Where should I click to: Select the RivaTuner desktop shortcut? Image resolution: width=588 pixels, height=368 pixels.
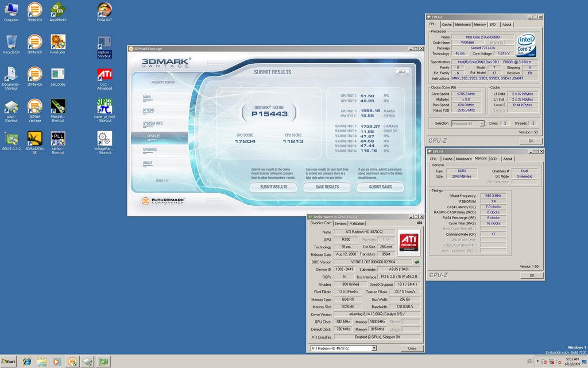pos(58,44)
